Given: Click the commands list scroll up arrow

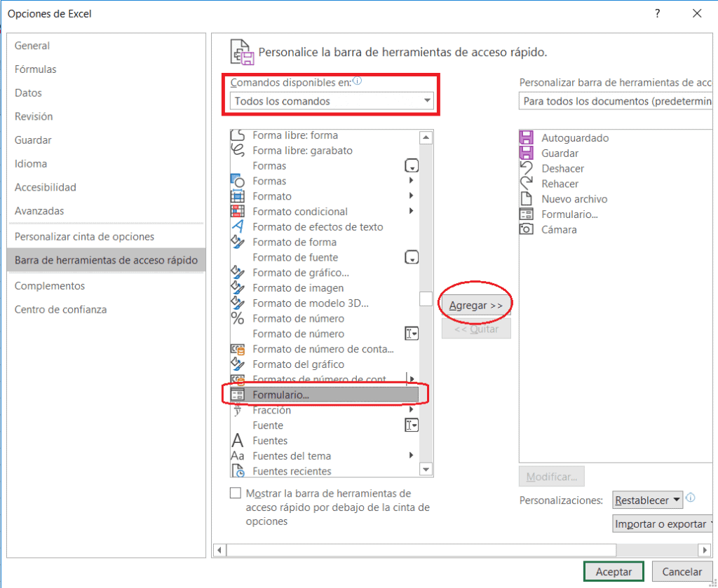Looking at the screenshot, I should coord(426,137).
